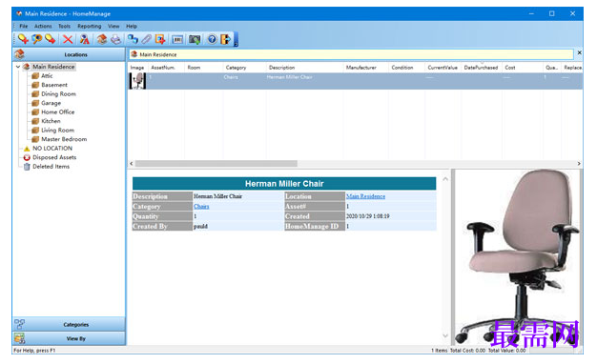
Task: Collapse the Main Residence tree node
Action: coord(18,67)
